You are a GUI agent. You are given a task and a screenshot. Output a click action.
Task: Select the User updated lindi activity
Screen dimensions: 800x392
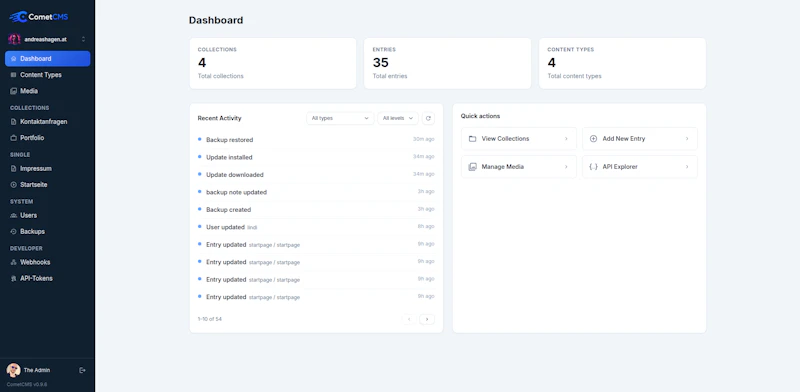316,227
